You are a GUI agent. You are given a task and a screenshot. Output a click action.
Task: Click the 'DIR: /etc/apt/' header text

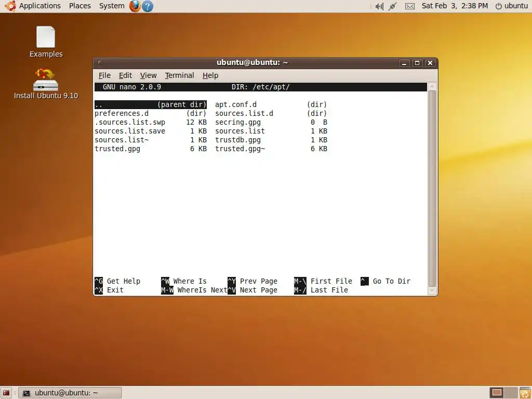261,87
